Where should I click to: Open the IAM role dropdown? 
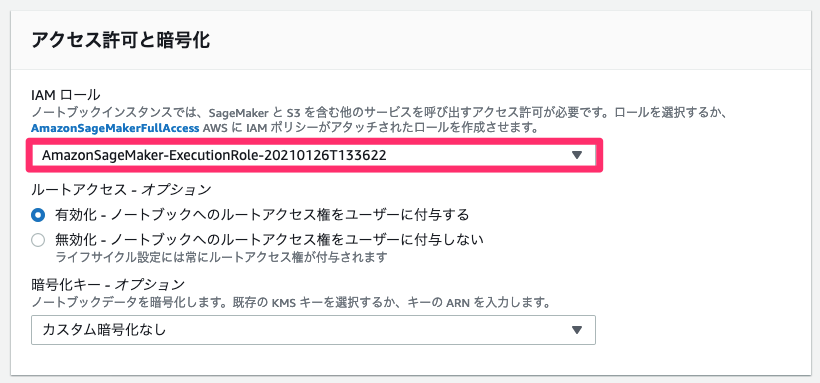coord(313,155)
